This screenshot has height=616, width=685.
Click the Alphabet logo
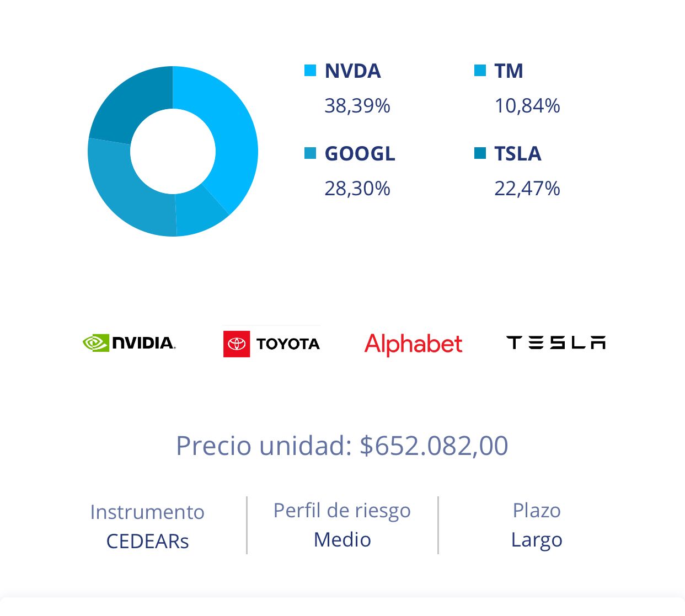413,344
